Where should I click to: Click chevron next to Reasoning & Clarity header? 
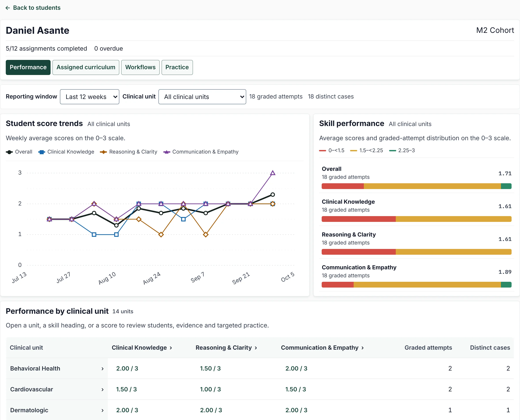pos(256,348)
